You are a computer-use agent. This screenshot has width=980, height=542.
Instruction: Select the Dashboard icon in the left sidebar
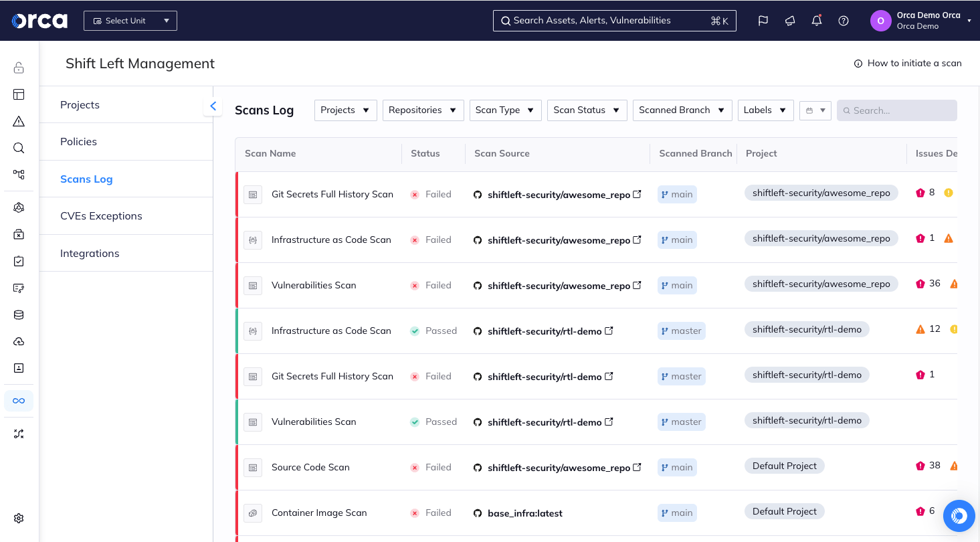click(x=18, y=94)
